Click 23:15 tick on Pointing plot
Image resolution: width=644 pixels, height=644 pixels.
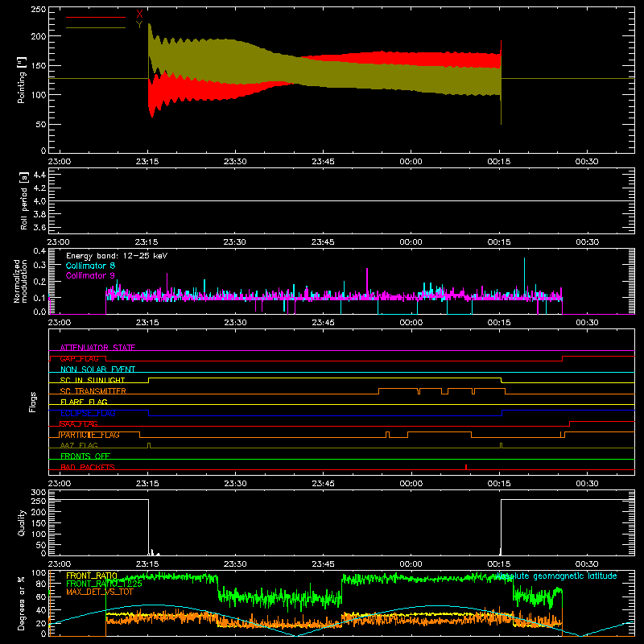[x=147, y=162]
